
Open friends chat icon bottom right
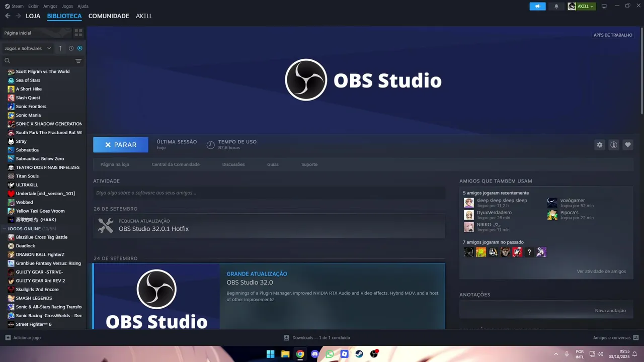coord(636,338)
